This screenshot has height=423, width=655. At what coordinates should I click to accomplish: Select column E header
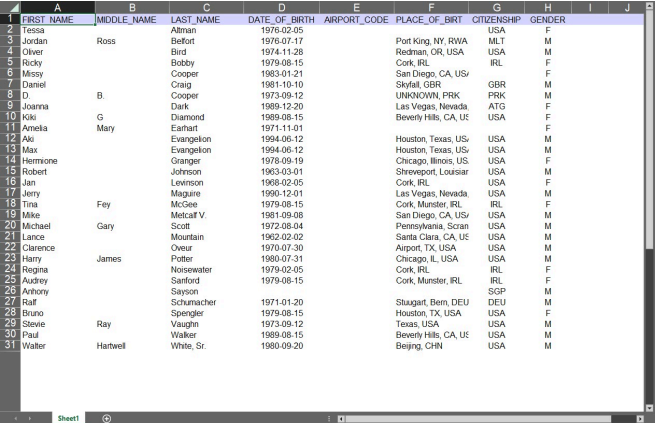(356, 8)
